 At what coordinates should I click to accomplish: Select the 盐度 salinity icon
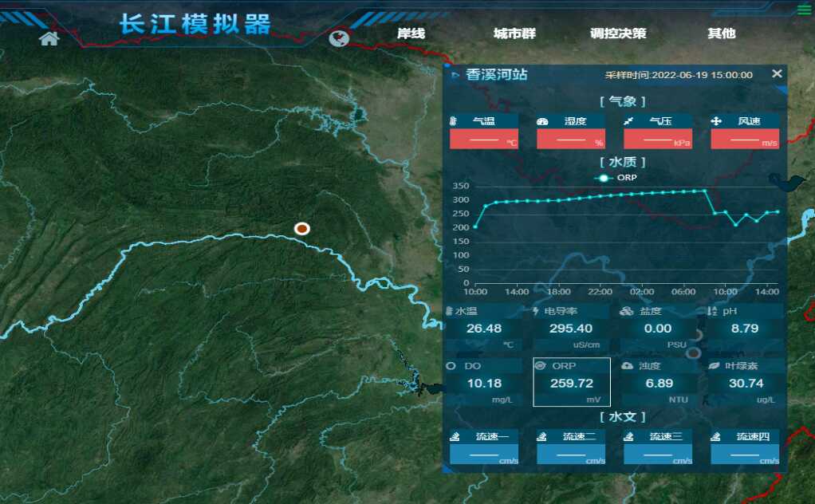[x=627, y=311]
